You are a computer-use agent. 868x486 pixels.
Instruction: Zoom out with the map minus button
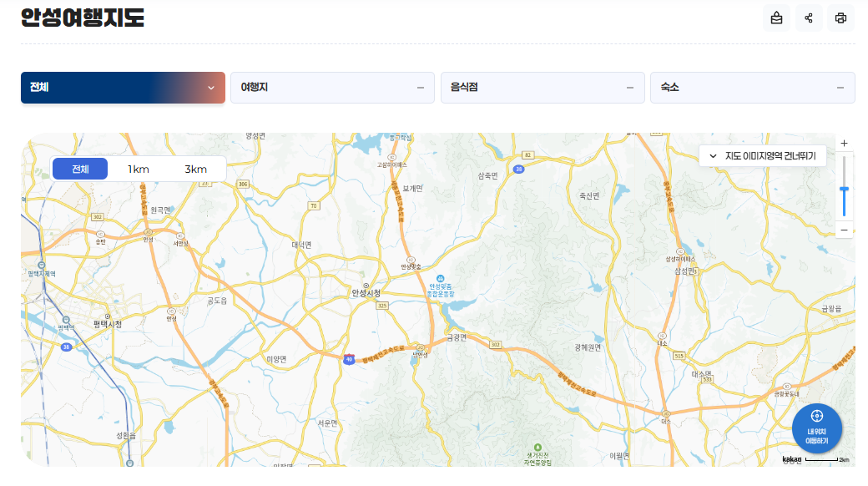[x=844, y=230]
